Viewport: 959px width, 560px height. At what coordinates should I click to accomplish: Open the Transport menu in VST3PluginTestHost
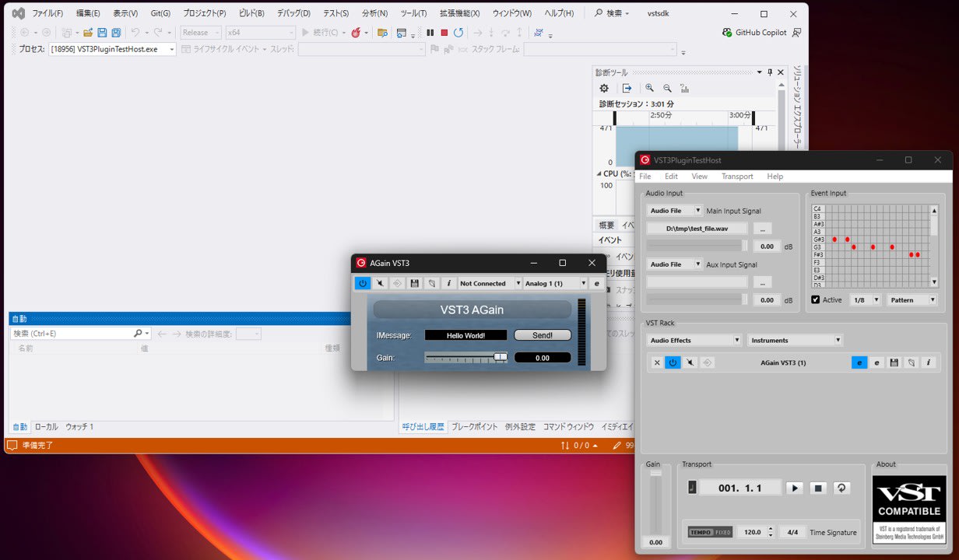click(x=737, y=177)
